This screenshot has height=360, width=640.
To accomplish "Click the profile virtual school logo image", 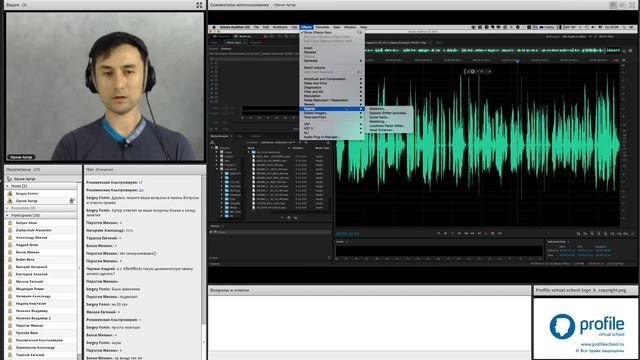I will [587, 326].
